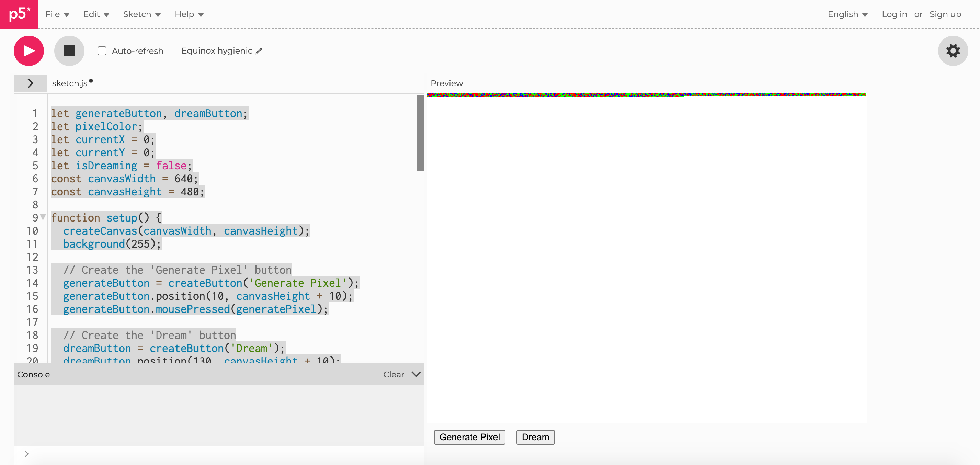
Task: Collapse the console with chevron
Action: (x=416, y=374)
